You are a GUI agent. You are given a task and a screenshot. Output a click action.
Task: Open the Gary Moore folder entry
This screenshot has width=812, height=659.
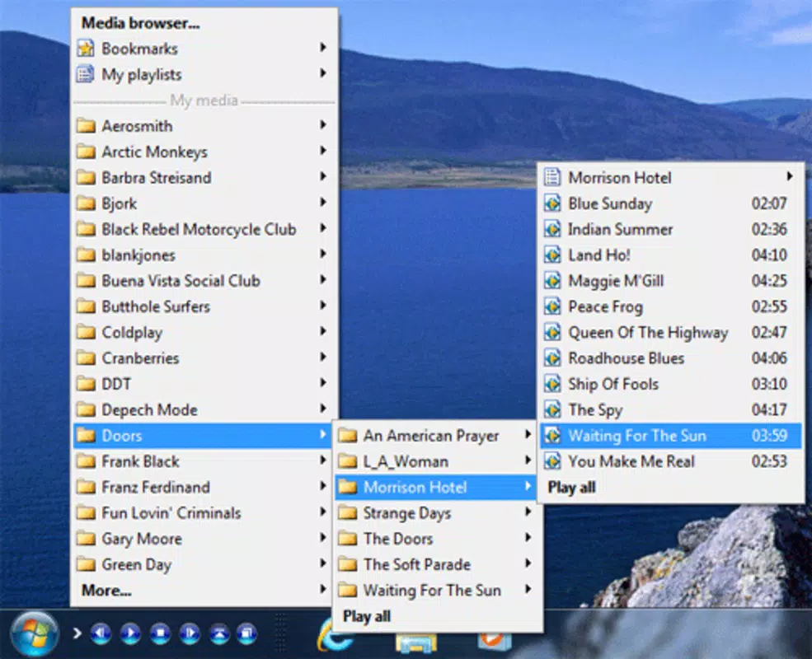click(x=204, y=539)
